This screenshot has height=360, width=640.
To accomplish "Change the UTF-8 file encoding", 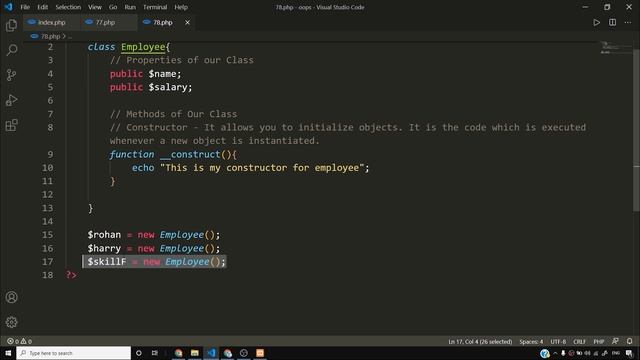I will pyautogui.click(x=558, y=341).
